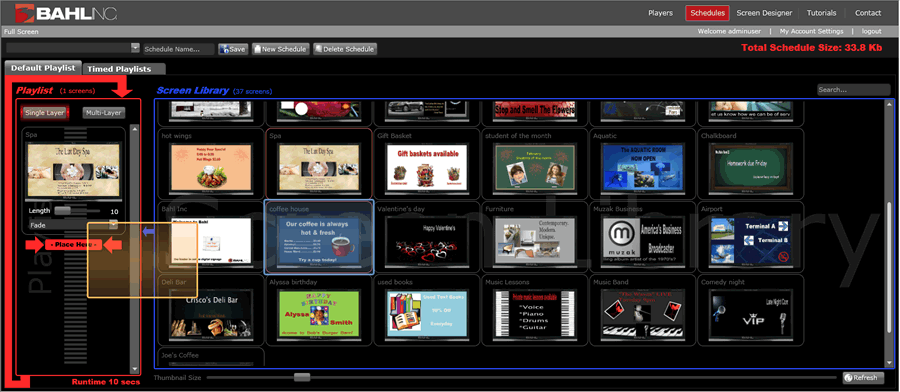Click the logout link
This screenshot has height=392, width=900.
871,32
